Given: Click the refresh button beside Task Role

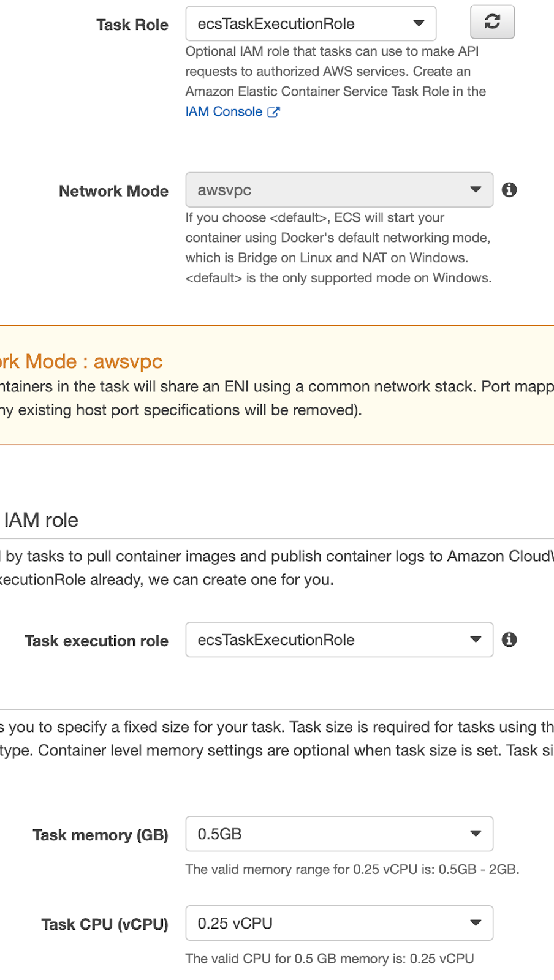Looking at the screenshot, I should tap(492, 22).
